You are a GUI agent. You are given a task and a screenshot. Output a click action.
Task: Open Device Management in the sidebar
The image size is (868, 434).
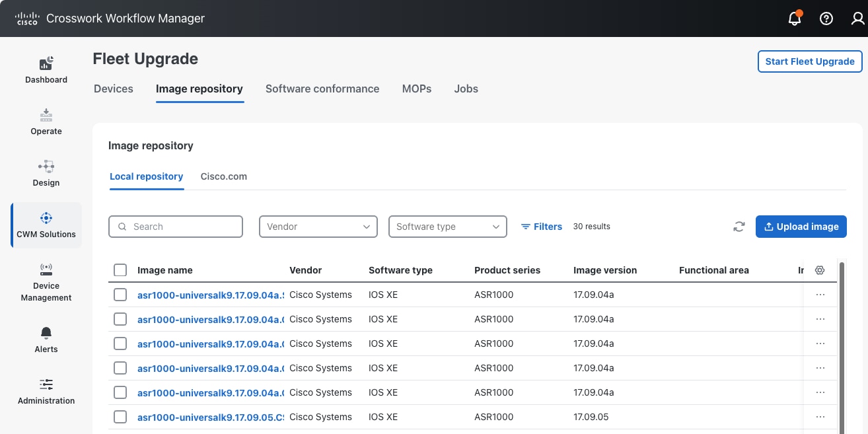click(x=46, y=283)
